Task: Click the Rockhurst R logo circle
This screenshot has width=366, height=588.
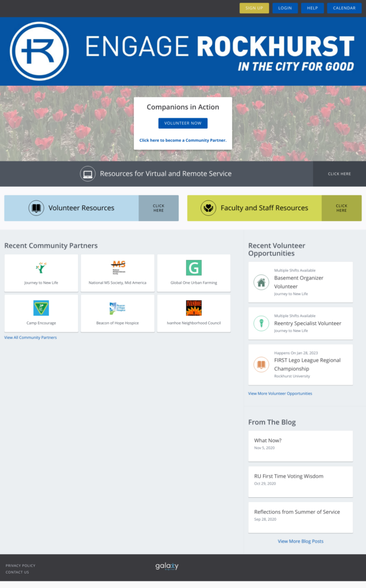Action: click(x=40, y=51)
